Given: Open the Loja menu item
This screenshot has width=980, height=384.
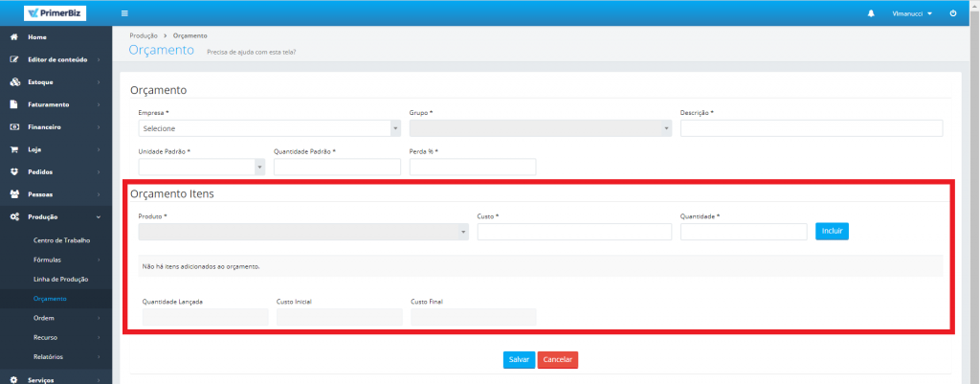Looking at the screenshot, I should point(56,149).
